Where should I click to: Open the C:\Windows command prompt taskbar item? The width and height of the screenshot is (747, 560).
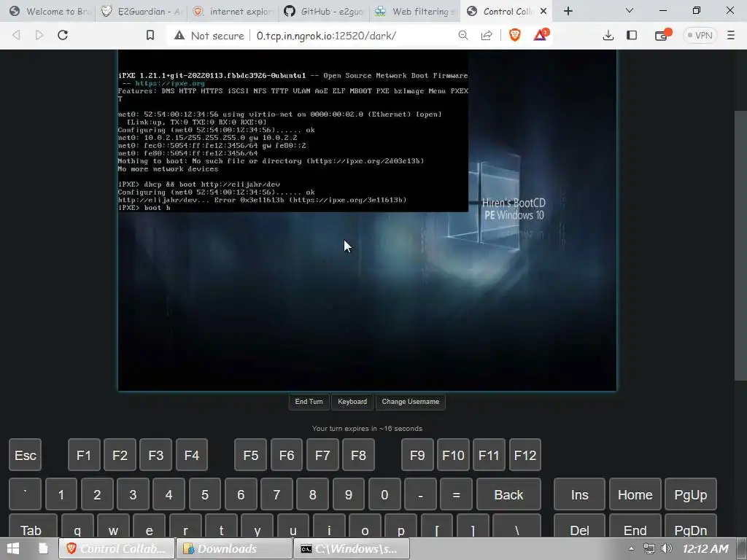point(352,548)
